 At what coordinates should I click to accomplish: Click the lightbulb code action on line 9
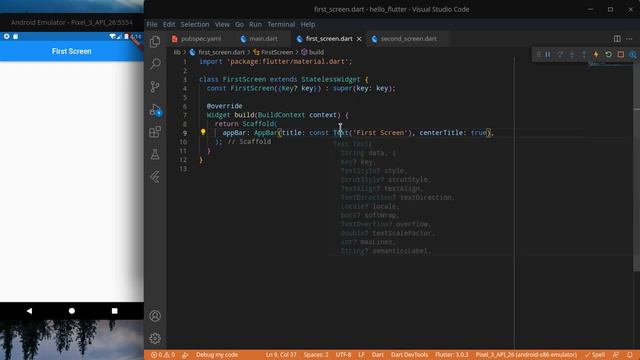click(203, 132)
